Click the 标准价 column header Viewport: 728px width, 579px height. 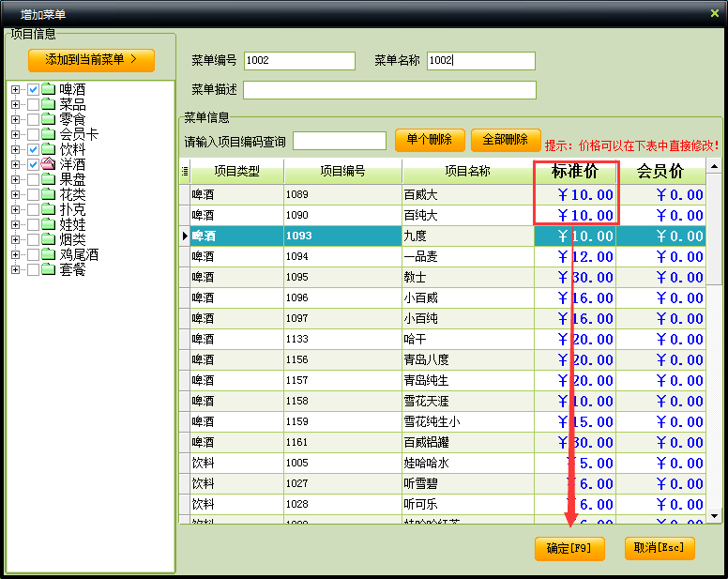pyautogui.click(x=575, y=172)
